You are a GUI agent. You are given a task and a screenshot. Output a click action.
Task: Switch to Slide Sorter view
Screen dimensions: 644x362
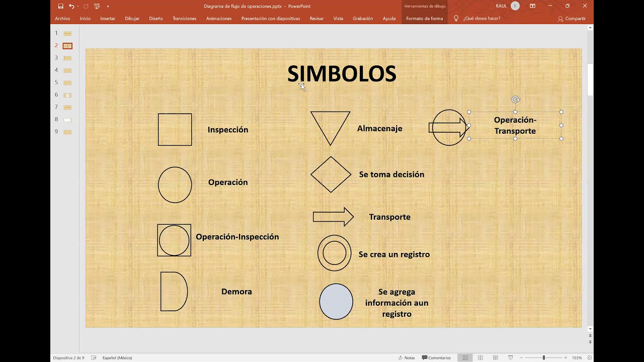(480, 358)
